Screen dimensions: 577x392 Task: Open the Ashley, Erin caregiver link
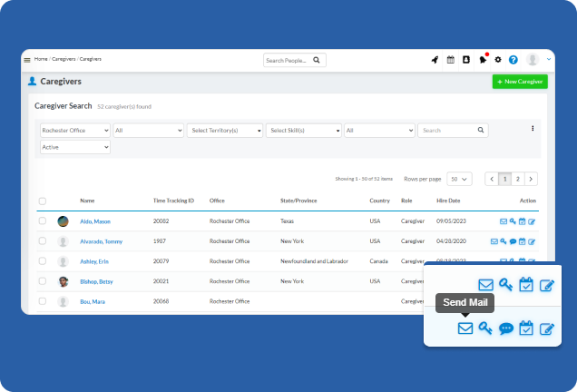[x=96, y=261]
